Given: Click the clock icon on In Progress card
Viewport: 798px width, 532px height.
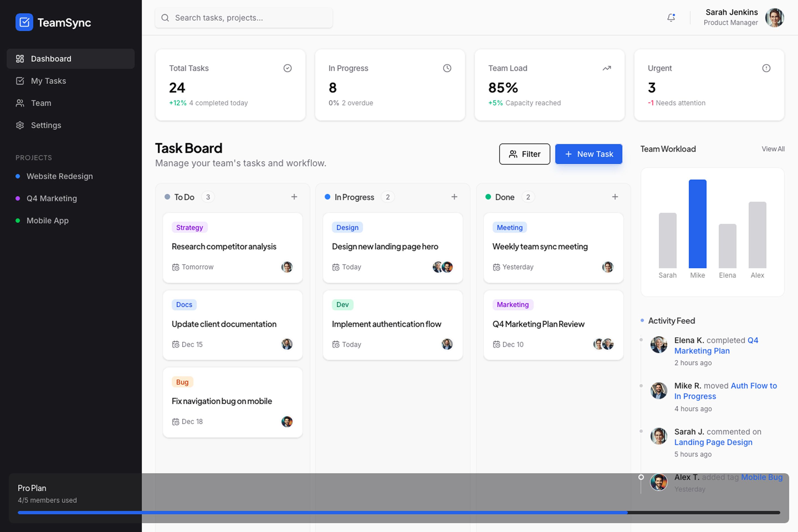Looking at the screenshot, I should pyautogui.click(x=447, y=68).
